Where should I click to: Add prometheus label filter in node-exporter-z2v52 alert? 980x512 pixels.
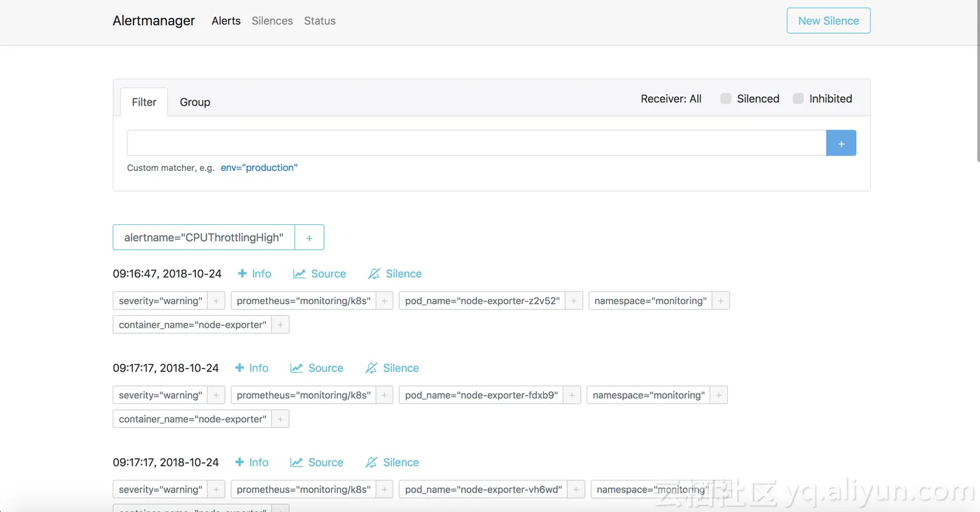pyautogui.click(x=384, y=301)
